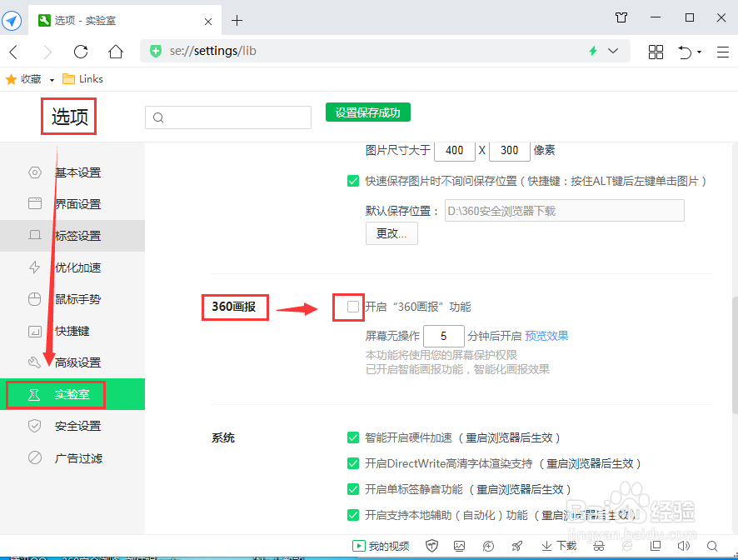Click idle minutes field showing 5
The image size is (738, 560).
click(444, 337)
